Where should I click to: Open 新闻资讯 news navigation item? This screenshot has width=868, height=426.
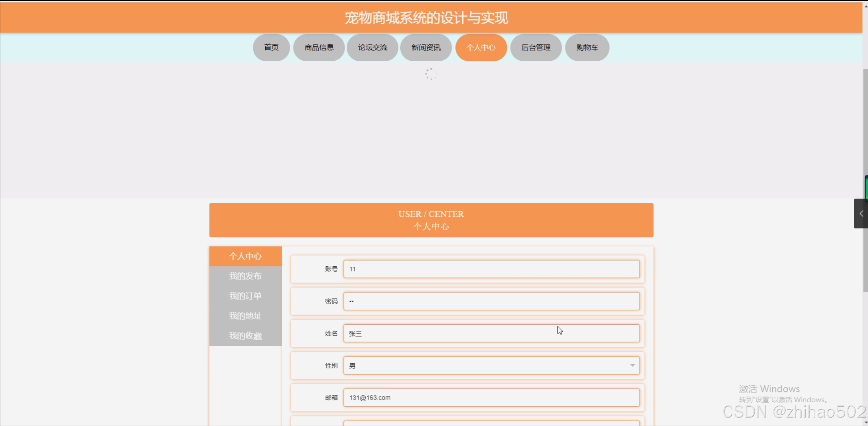426,47
